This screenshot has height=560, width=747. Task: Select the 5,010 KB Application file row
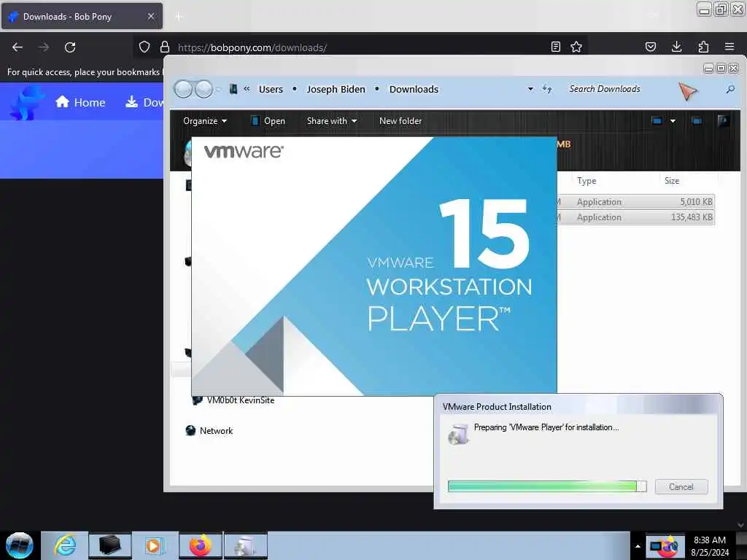pos(636,202)
